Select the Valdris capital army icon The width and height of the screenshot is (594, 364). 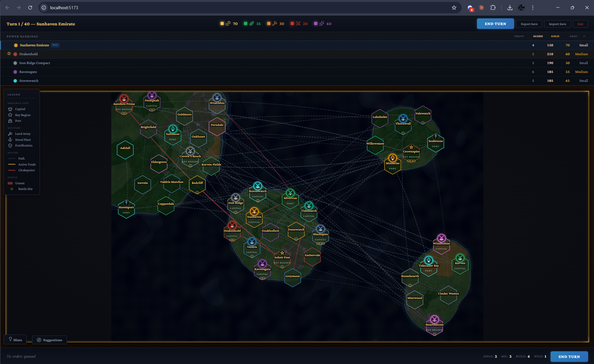(x=252, y=242)
